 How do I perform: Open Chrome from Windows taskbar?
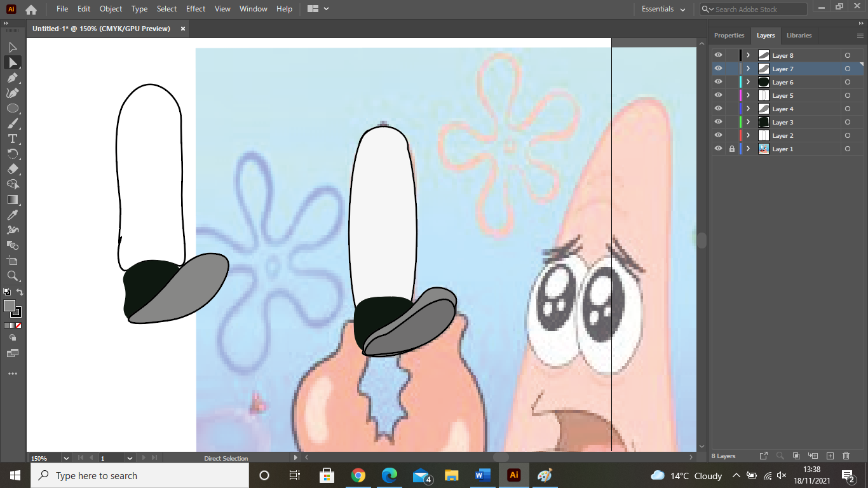[358, 475]
